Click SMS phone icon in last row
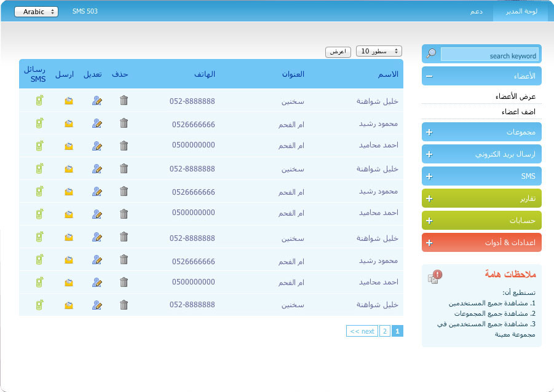The height and width of the screenshot is (392, 554). click(39, 305)
